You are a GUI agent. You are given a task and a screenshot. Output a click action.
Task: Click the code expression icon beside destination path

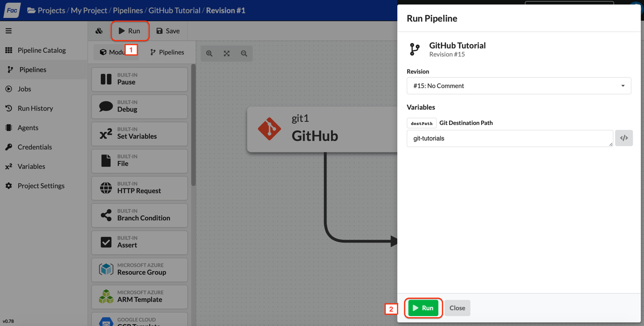623,138
